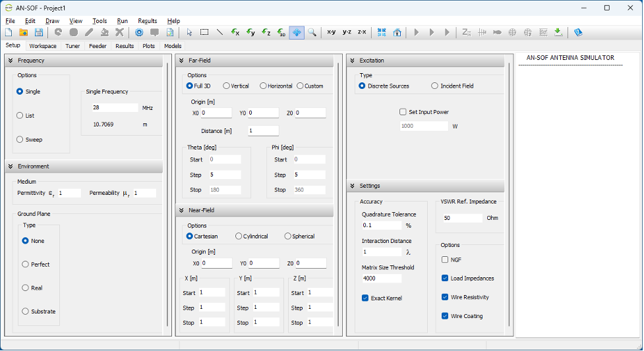Screen dimensions: 644x351
Task: Click the VSWR Ref. Impedance input field
Action: point(463,218)
